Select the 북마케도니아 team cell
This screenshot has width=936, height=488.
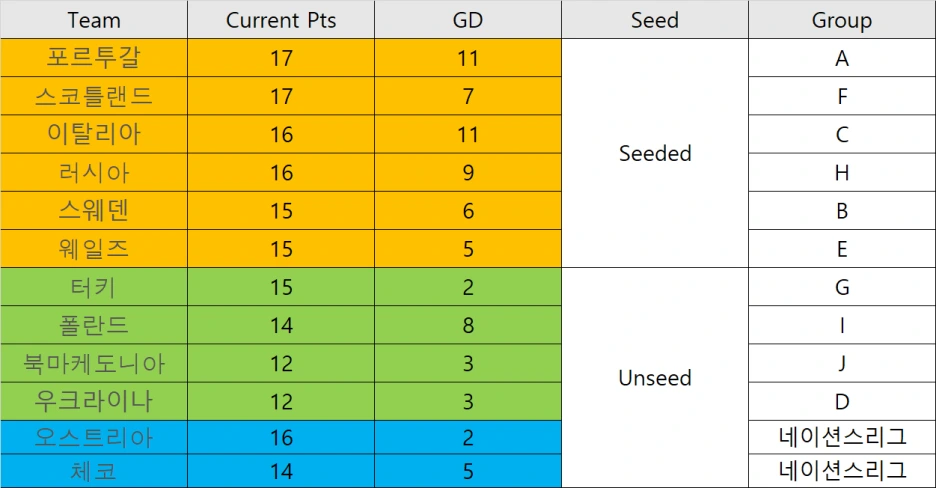[94, 363]
